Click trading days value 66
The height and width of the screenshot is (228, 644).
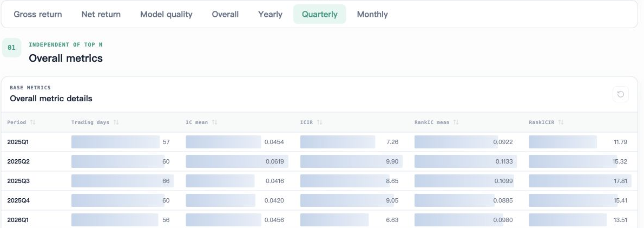166,181
